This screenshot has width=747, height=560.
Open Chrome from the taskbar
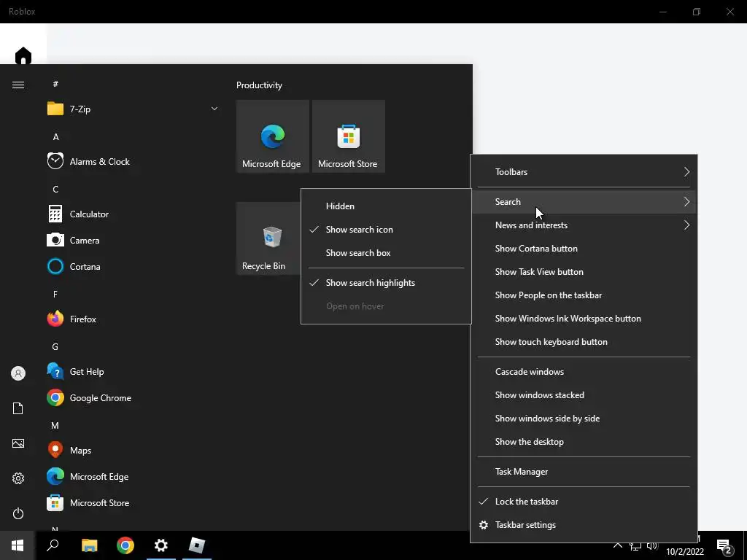point(125,545)
